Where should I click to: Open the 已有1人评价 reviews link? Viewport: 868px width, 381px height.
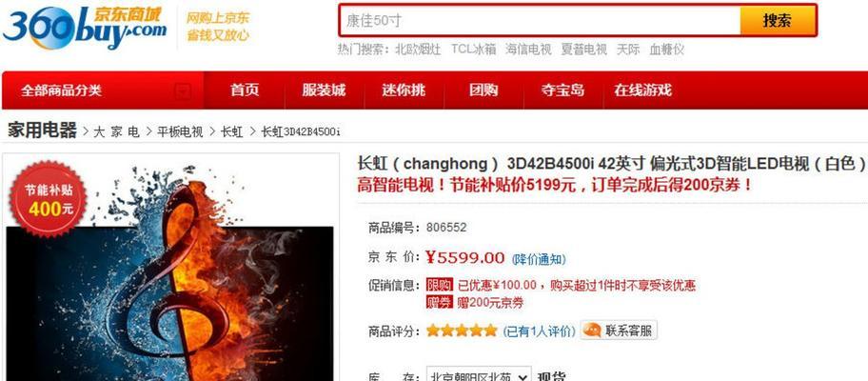[539, 331]
